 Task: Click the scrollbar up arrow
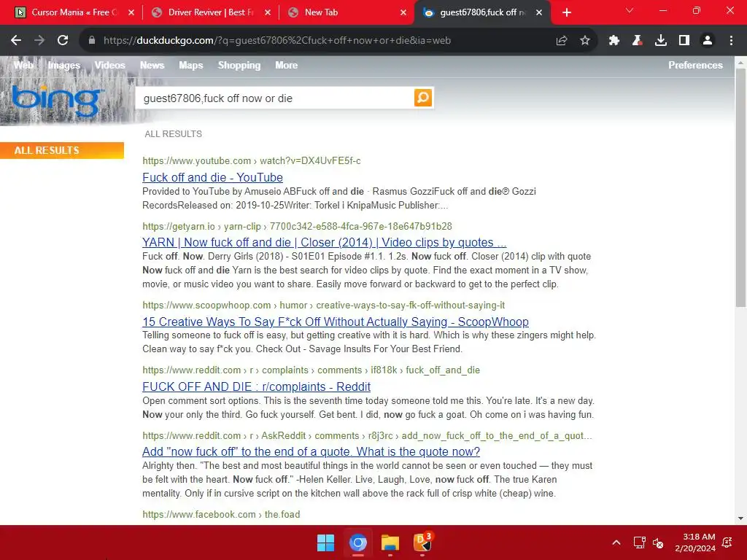tap(741, 62)
